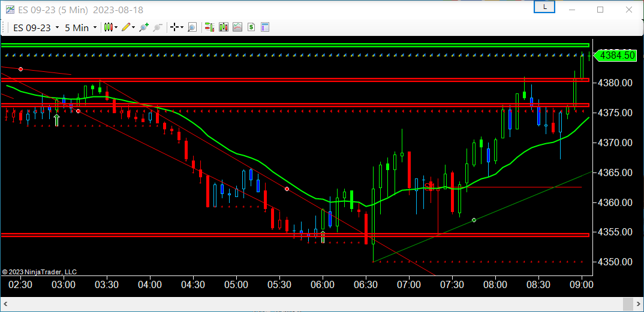Click the 09:00 time axis label
644x312 pixels.
[x=582, y=284]
